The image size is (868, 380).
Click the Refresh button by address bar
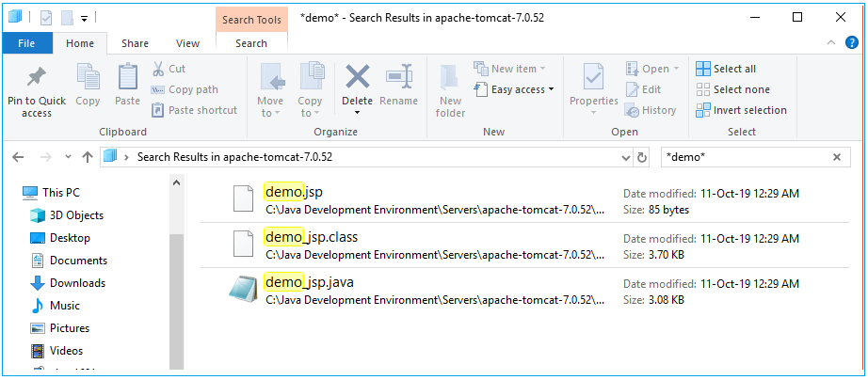pyautogui.click(x=642, y=158)
